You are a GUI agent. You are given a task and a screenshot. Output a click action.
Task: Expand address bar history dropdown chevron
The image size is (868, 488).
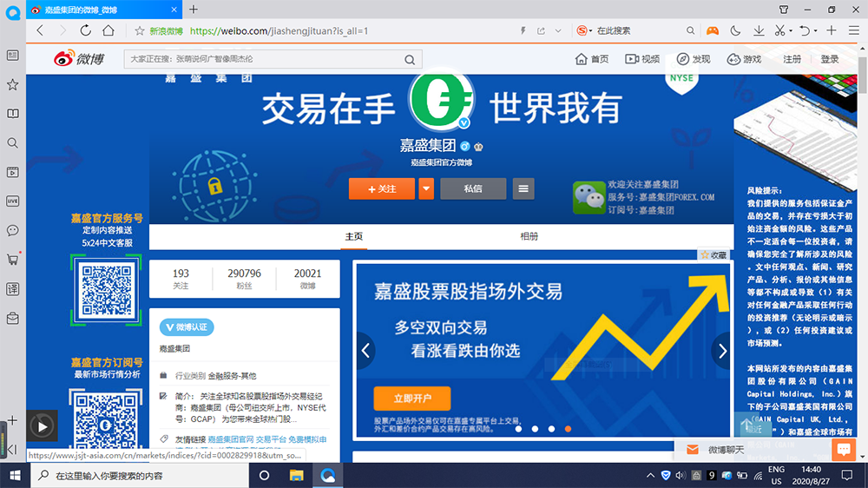tap(558, 31)
